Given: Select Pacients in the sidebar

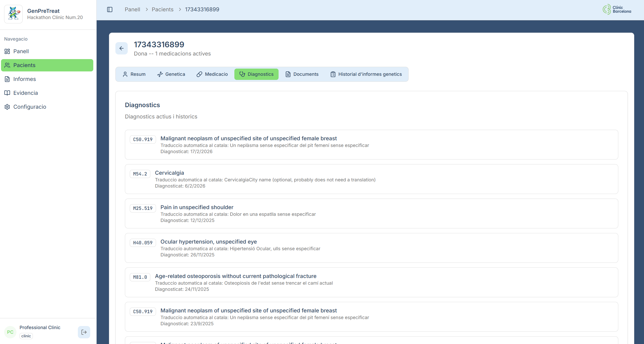Looking at the screenshot, I should coord(24,65).
